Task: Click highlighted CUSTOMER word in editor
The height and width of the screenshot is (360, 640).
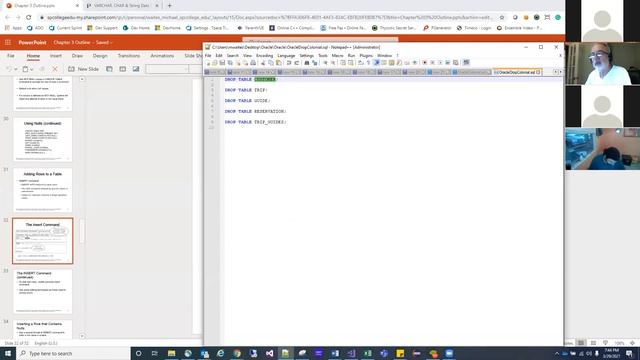Action: point(265,79)
